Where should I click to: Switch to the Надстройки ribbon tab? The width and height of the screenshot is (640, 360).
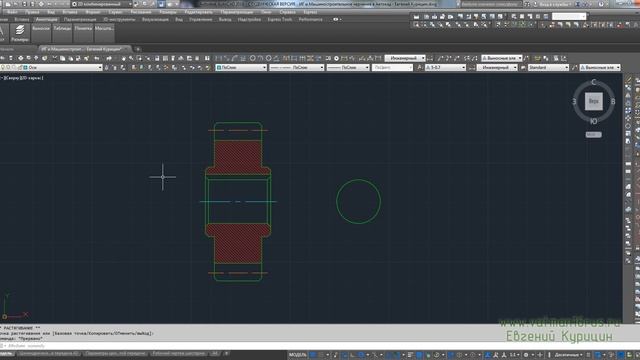249,19
